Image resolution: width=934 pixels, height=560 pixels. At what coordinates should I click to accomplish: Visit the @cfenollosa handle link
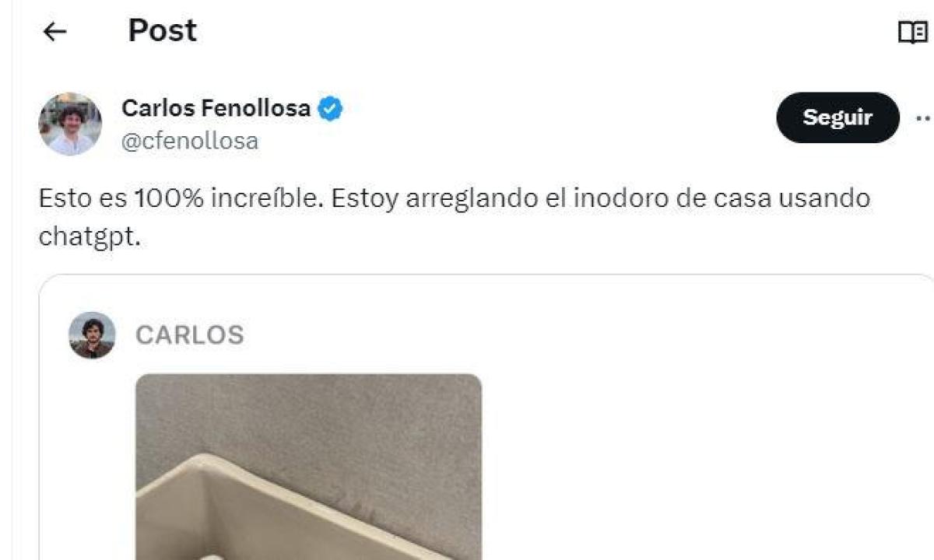tap(190, 141)
